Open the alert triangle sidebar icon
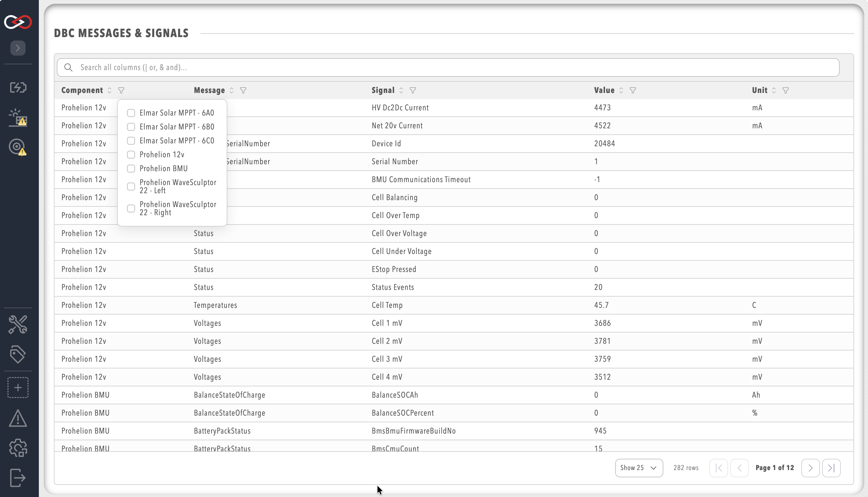 [x=18, y=418]
